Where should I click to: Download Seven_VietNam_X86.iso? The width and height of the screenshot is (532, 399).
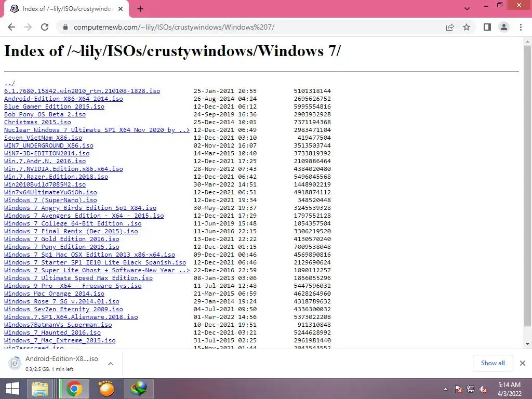(x=43, y=138)
